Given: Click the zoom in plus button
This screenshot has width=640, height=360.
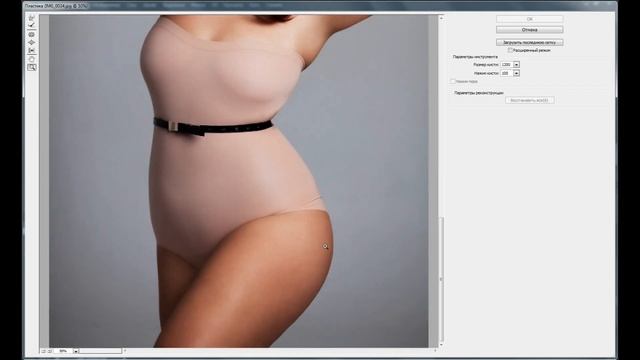Looking at the screenshot, I should pos(49,351).
